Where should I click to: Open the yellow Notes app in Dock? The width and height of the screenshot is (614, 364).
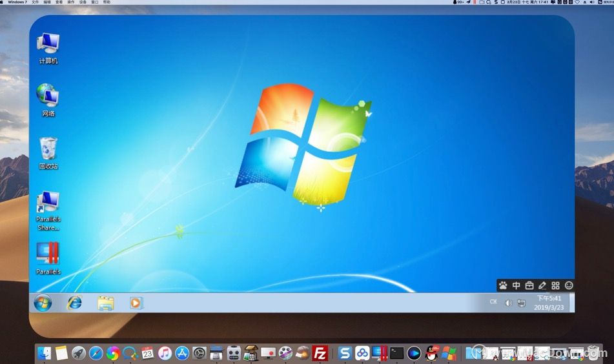coord(61,354)
